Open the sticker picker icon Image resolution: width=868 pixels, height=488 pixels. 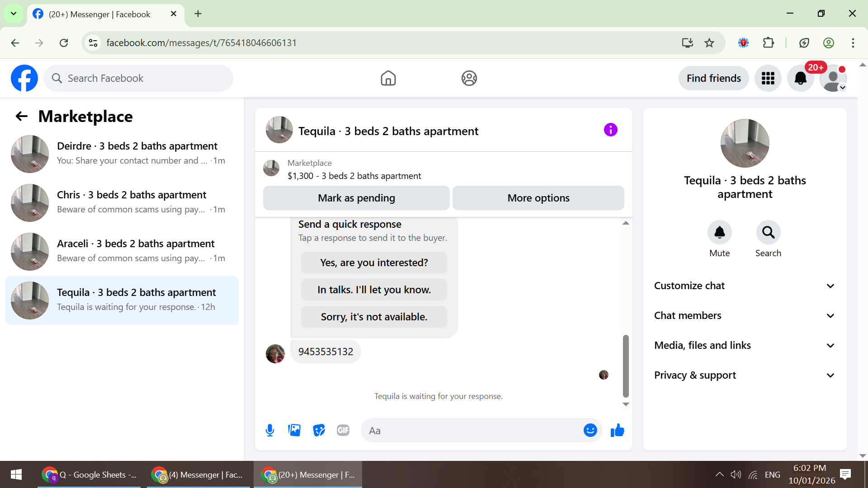[x=319, y=430]
